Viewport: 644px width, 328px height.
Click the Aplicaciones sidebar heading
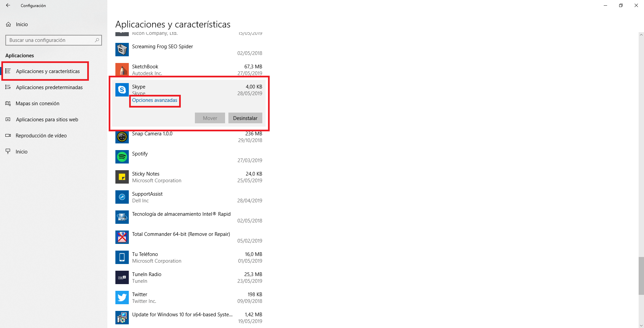pos(20,56)
